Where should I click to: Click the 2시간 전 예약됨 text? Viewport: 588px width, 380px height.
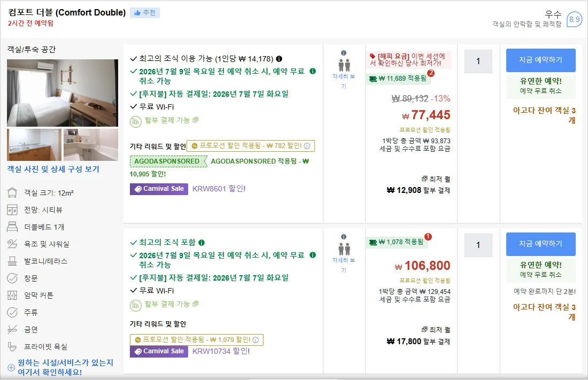[31, 24]
